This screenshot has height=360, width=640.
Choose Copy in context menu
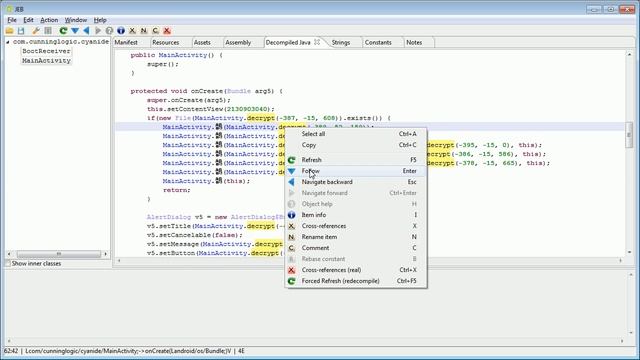point(356,145)
